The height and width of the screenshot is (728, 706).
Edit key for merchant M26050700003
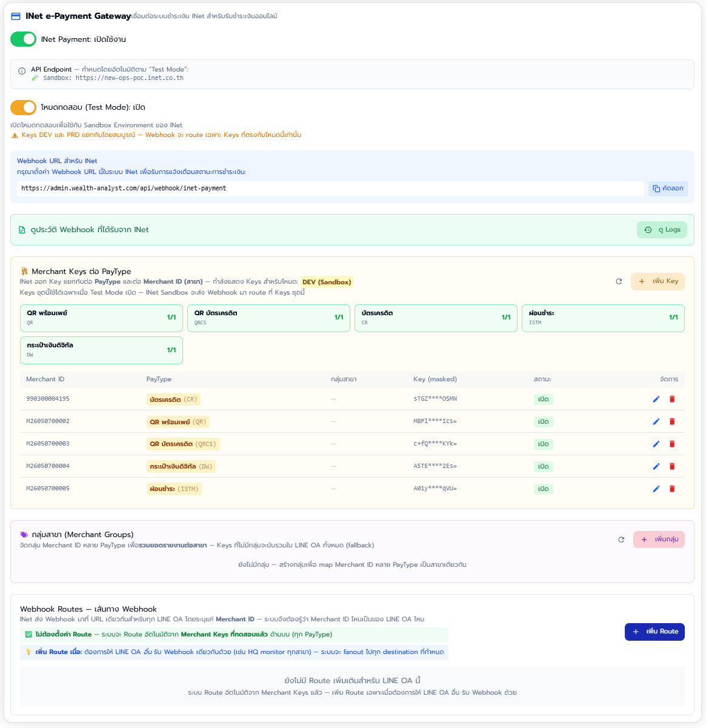656,444
